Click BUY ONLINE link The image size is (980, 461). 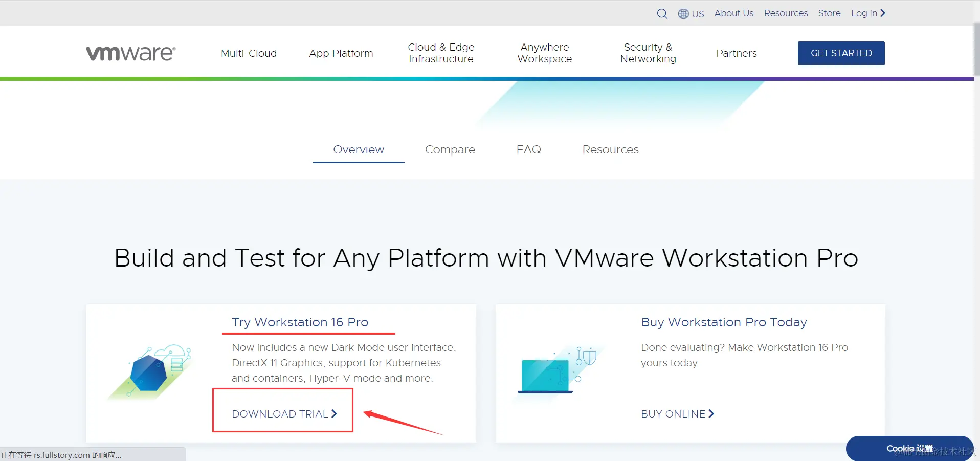678,414
